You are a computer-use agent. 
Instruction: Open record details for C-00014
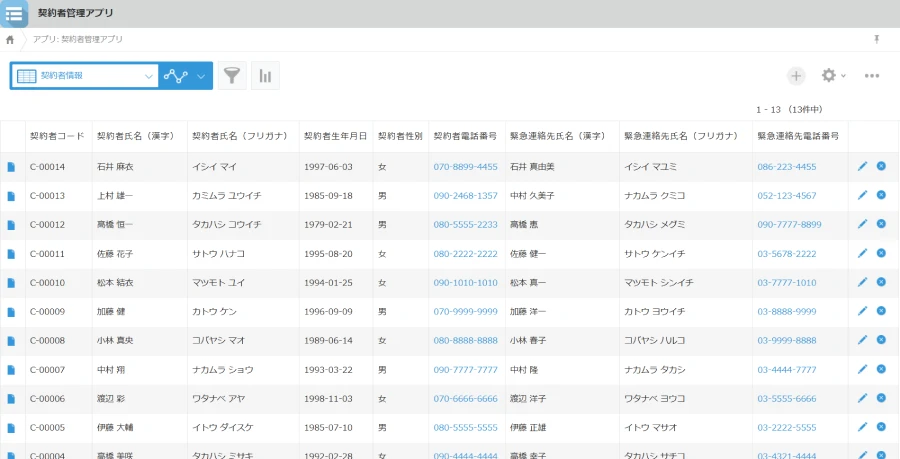(x=11, y=167)
